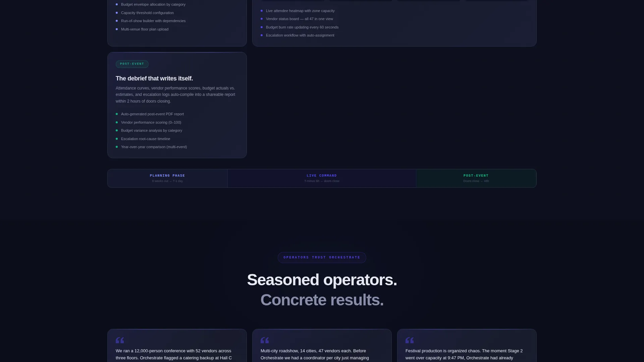Select the Planning Phase timeline segment
644x362 pixels.
[167, 178]
